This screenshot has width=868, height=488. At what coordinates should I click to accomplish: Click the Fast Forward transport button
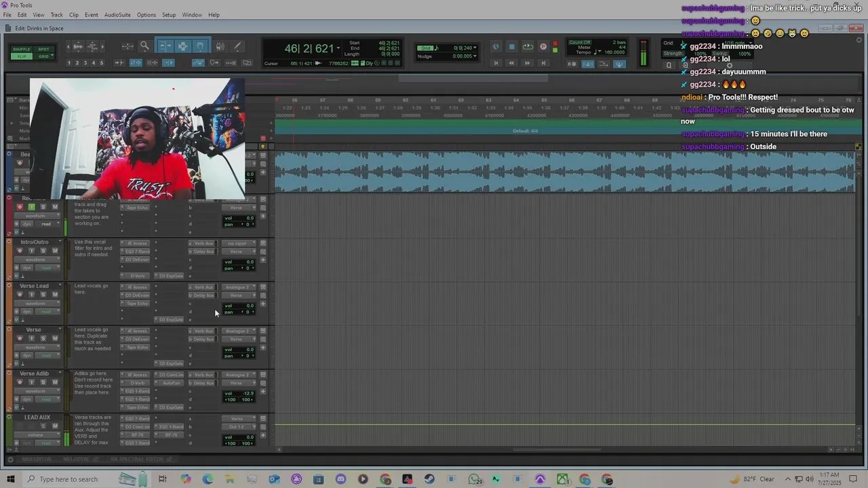point(527,63)
